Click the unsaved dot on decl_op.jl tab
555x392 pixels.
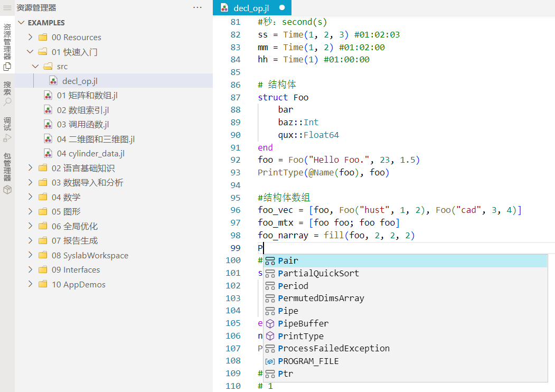pyautogui.click(x=282, y=8)
